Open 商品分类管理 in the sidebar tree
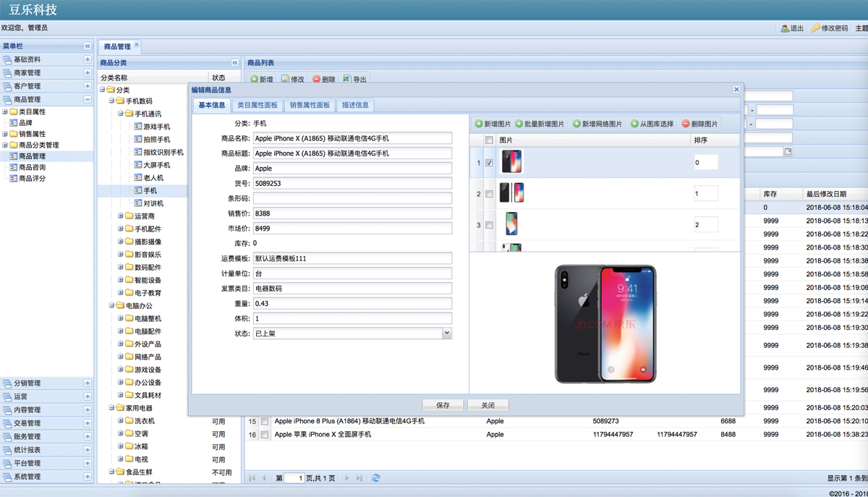868x497 pixels. (39, 145)
